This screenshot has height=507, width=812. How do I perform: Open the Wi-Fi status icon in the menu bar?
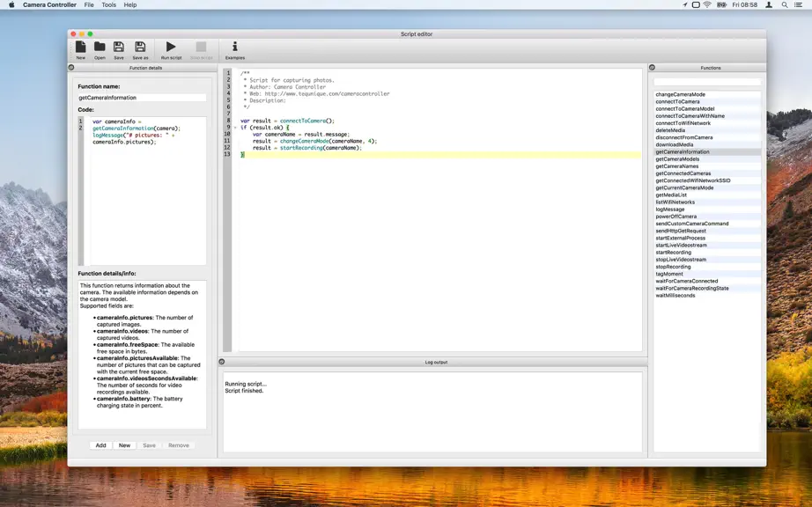[x=707, y=4]
